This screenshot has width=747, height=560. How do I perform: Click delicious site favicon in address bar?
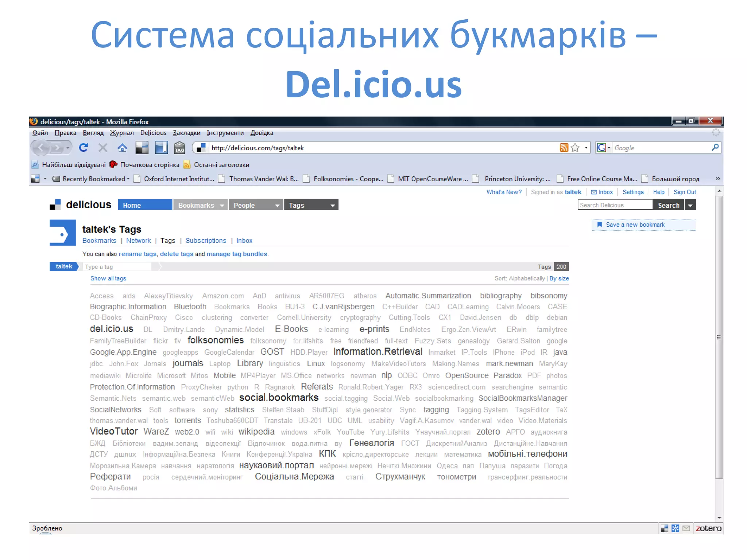201,148
